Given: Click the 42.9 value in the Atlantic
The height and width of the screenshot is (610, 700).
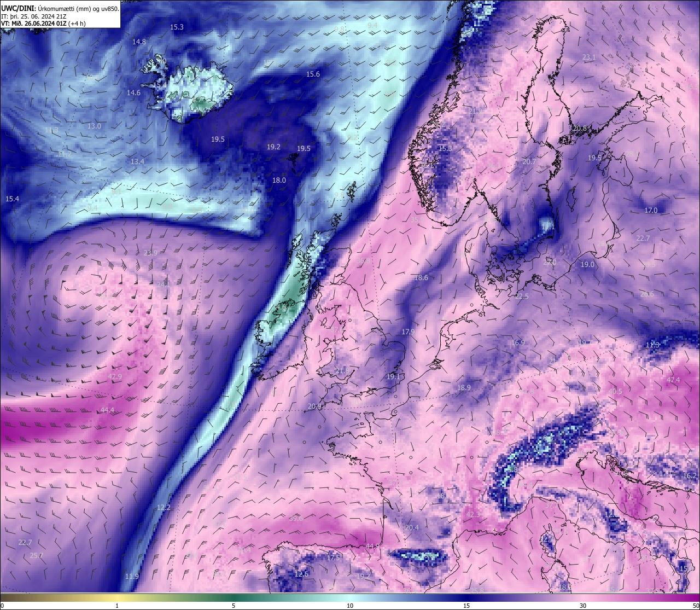Looking at the screenshot, I should pos(115,376).
